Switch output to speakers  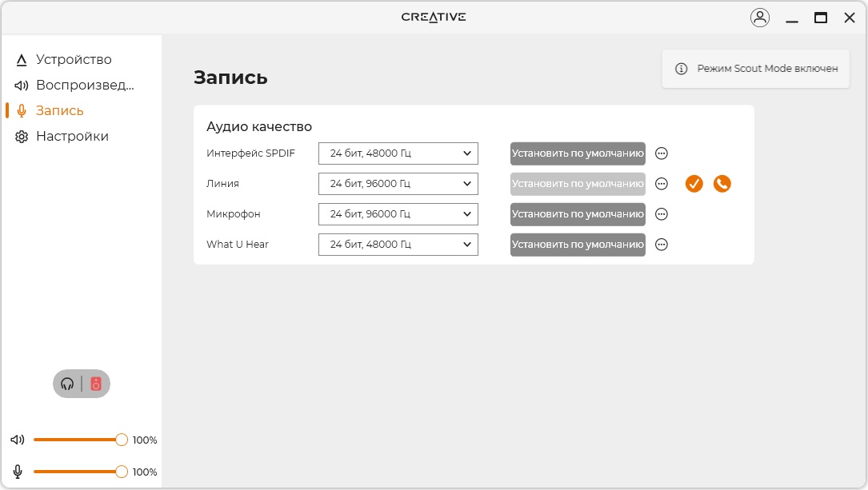[96, 384]
